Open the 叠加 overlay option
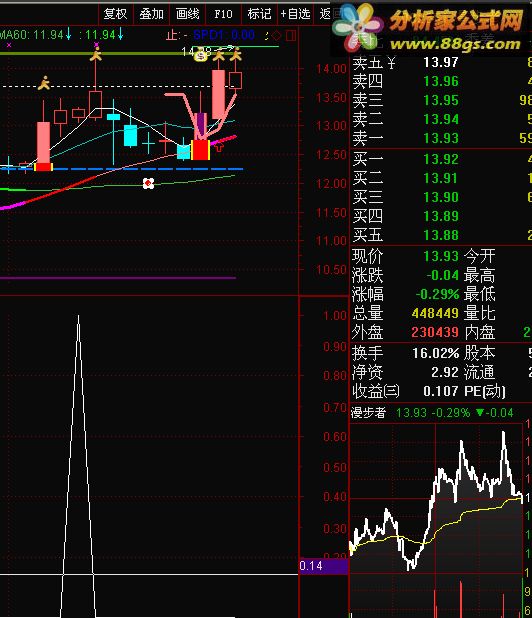Viewport: 532px width, 618px height. [151, 14]
